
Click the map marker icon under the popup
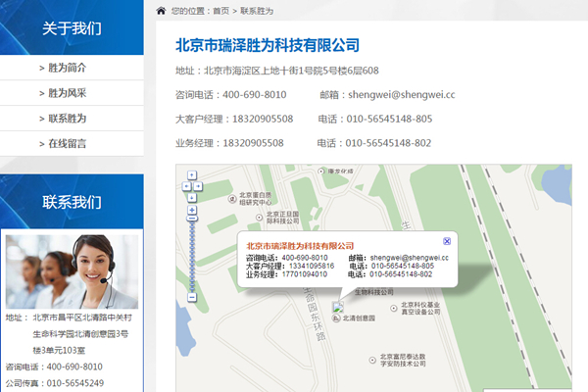(x=338, y=307)
